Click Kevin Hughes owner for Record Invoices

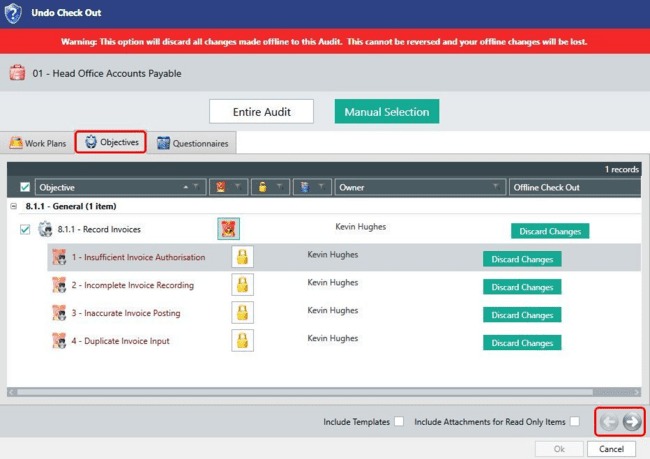(360, 227)
